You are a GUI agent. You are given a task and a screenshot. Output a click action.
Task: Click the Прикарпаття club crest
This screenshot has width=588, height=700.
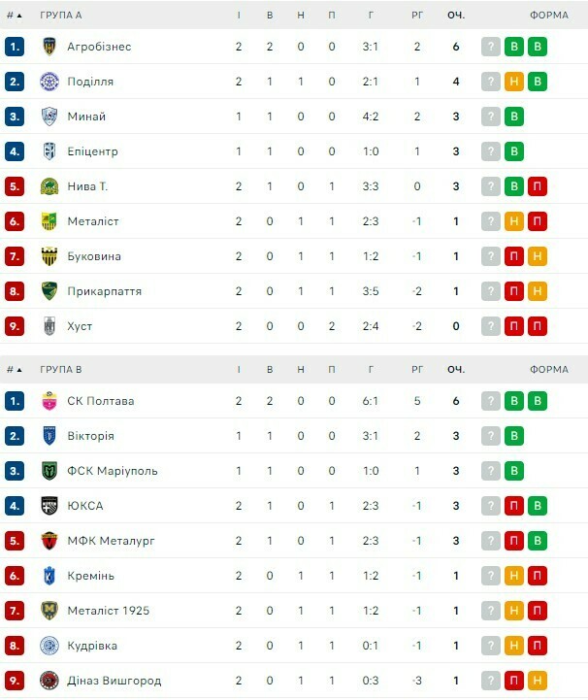[x=49, y=291]
